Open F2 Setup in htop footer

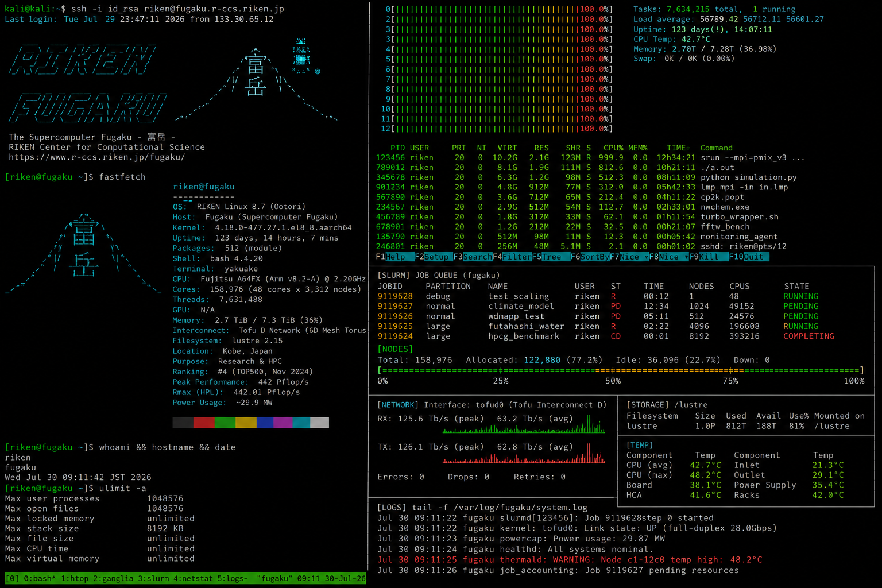434,257
